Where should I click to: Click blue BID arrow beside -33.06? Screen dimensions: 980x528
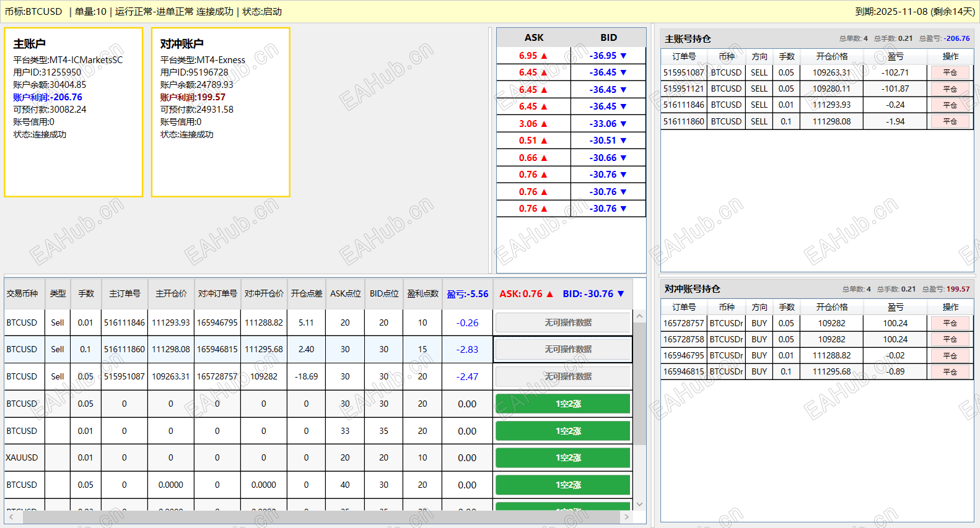click(x=623, y=124)
